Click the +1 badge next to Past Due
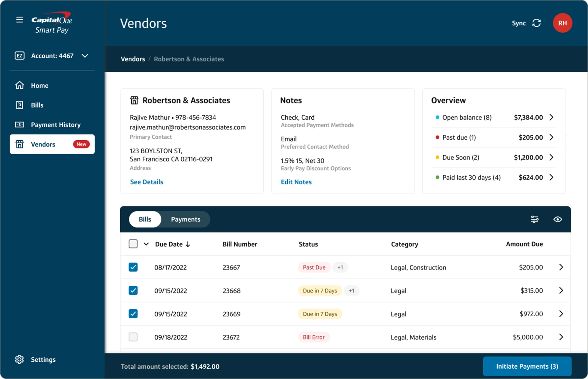 pyautogui.click(x=340, y=267)
